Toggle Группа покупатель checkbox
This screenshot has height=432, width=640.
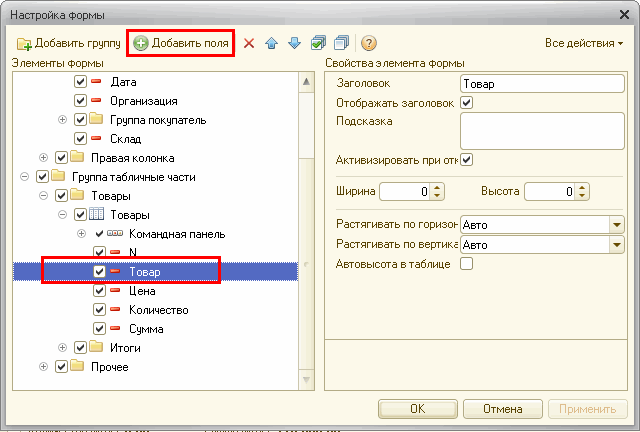(x=80, y=120)
